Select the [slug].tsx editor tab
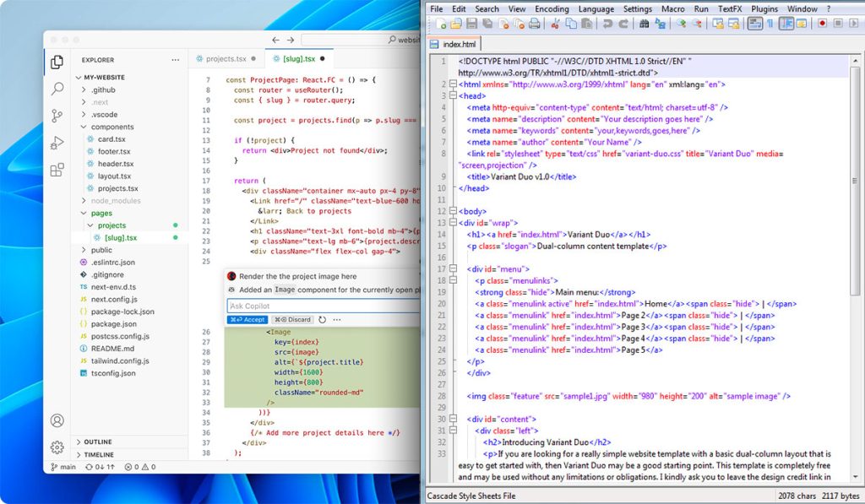865x504 pixels. click(299, 58)
